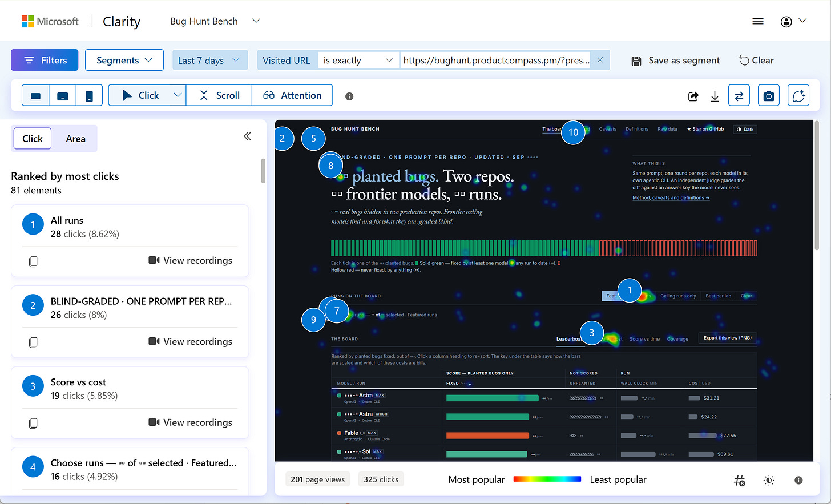Screen dimensions: 831x504
Task: Open the Filters button
Action: point(45,60)
